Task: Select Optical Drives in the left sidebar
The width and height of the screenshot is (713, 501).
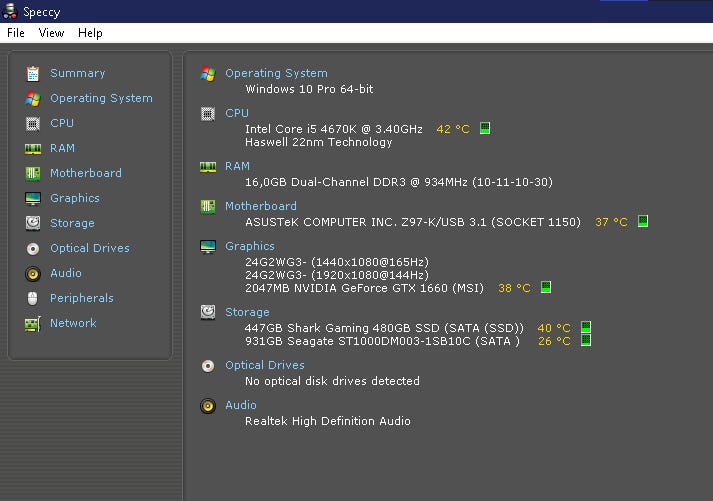Action: tap(90, 248)
